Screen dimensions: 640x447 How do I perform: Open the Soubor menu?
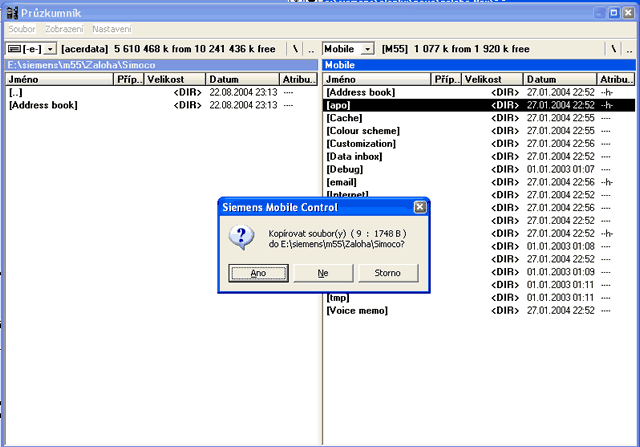point(22,29)
